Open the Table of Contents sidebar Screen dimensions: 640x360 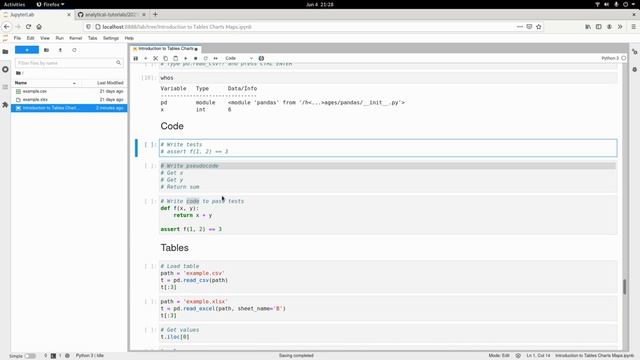click(5, 87)
